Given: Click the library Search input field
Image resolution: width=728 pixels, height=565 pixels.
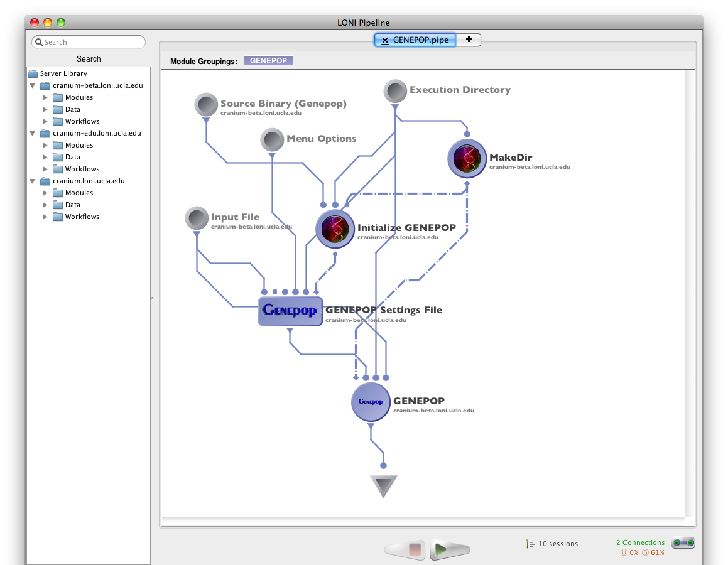Looking at the screenshot, I should 89,42.
